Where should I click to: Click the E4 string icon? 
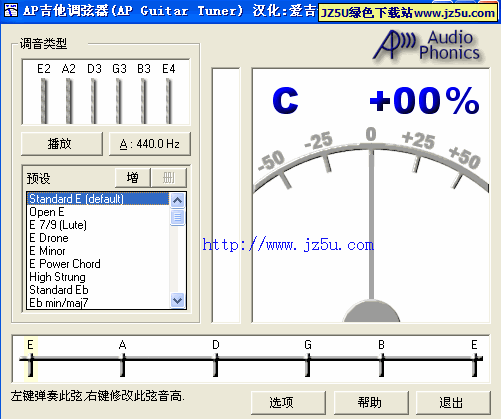[168, 100]
